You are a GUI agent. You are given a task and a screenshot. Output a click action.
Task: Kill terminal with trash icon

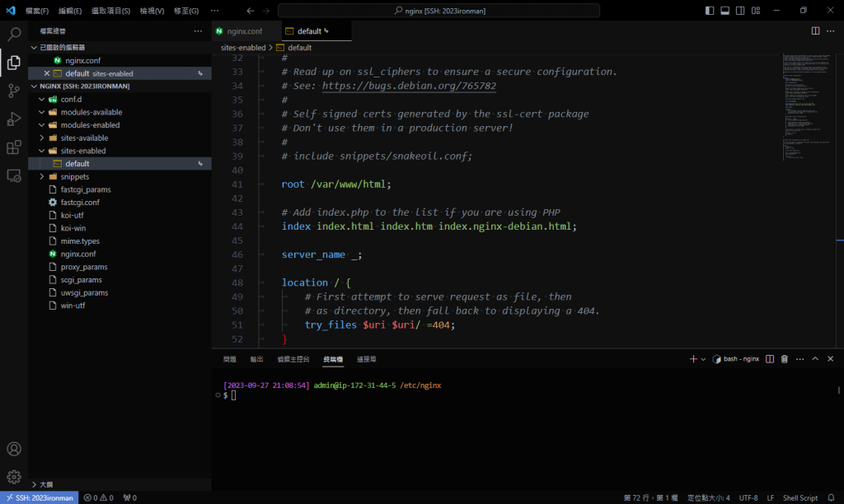pos(785,359)
